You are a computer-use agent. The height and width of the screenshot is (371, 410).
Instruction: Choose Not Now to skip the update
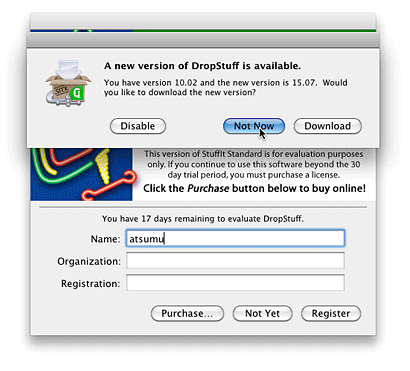(x=254, y=126)
